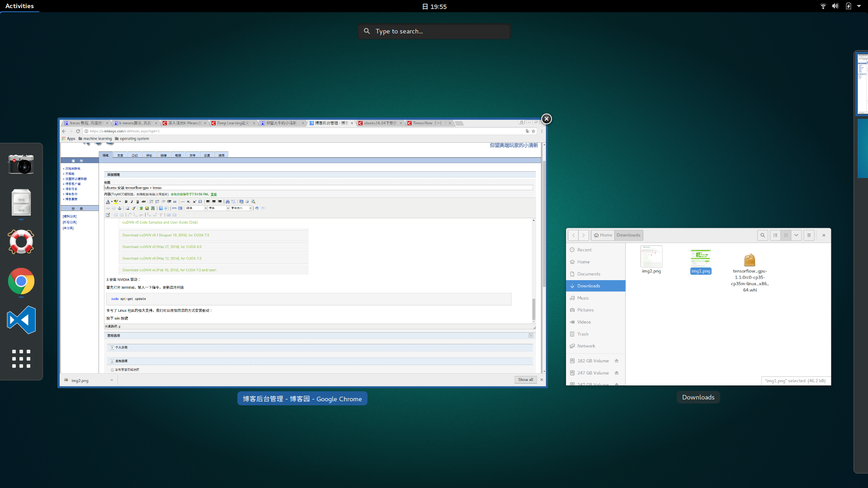Viewport: 868px width, 488px height.
Task: Click the search icon in Files toolbar
Action: (x=762, y=235)
